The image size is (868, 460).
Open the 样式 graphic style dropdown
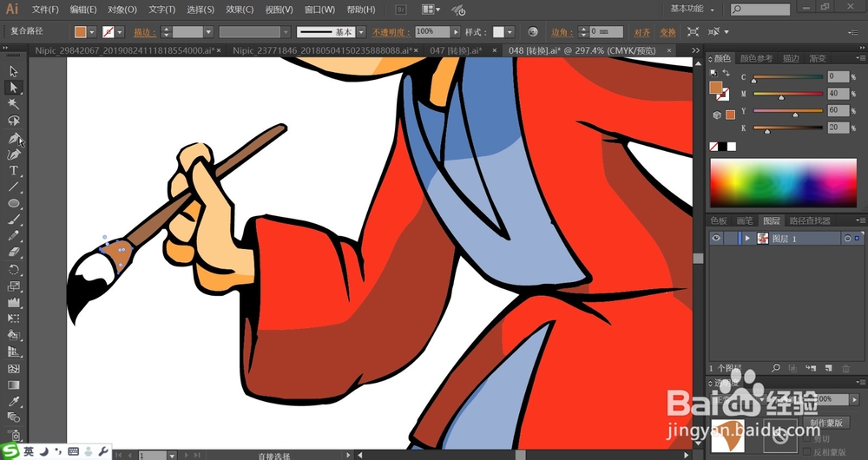[x=510, y=32]
